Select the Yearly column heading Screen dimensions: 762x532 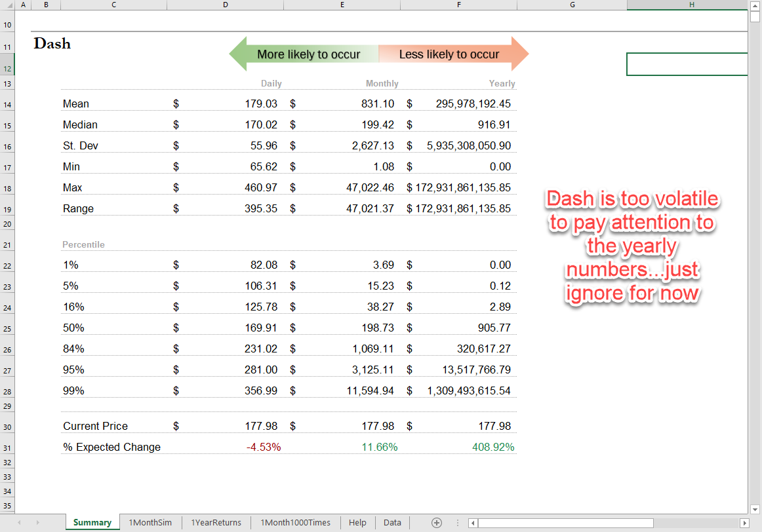[x=502, y=83]
